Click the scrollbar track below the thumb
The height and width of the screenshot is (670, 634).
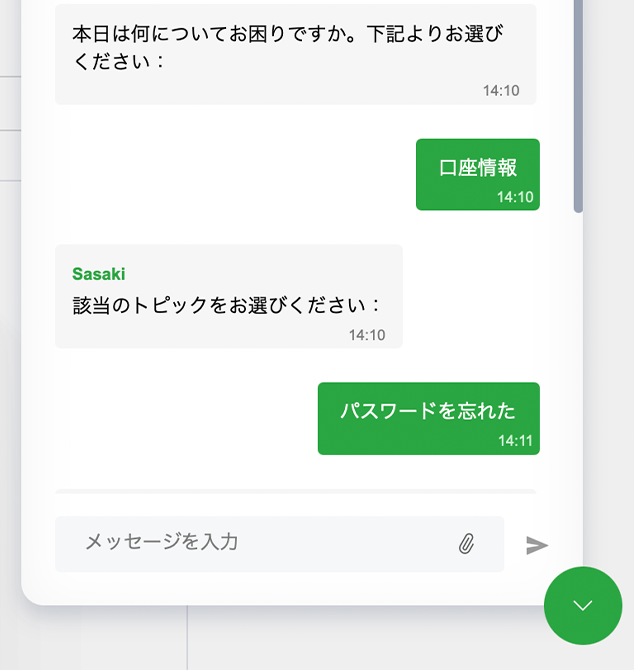(x=578, y=350)
